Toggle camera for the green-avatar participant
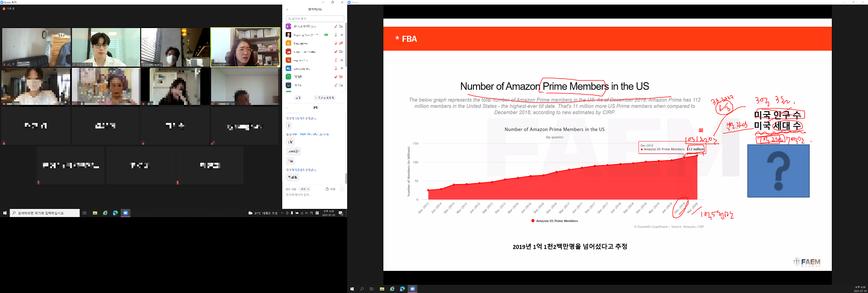Image resolution: width=868 pixels, height=293 pixels. tap(341, 77)
